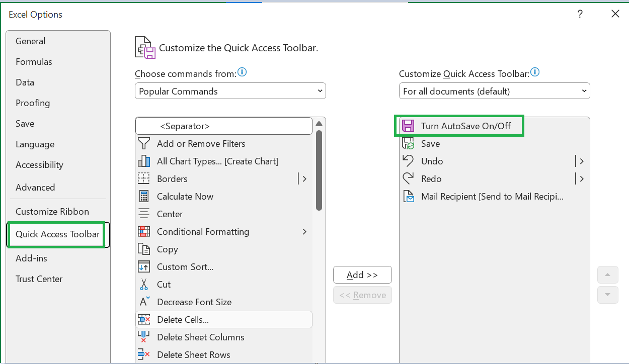Click the << Remove button
629x364 pixels.
362,295
